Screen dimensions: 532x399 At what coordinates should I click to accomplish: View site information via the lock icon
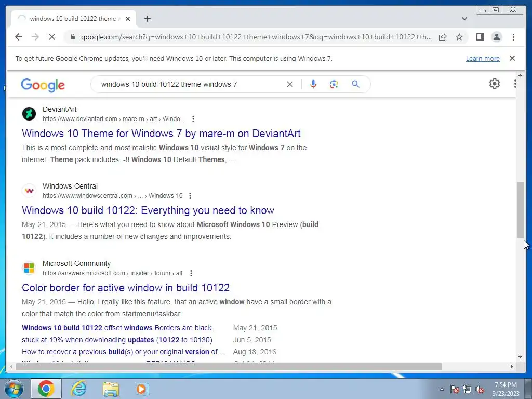[x=72, y=37]
